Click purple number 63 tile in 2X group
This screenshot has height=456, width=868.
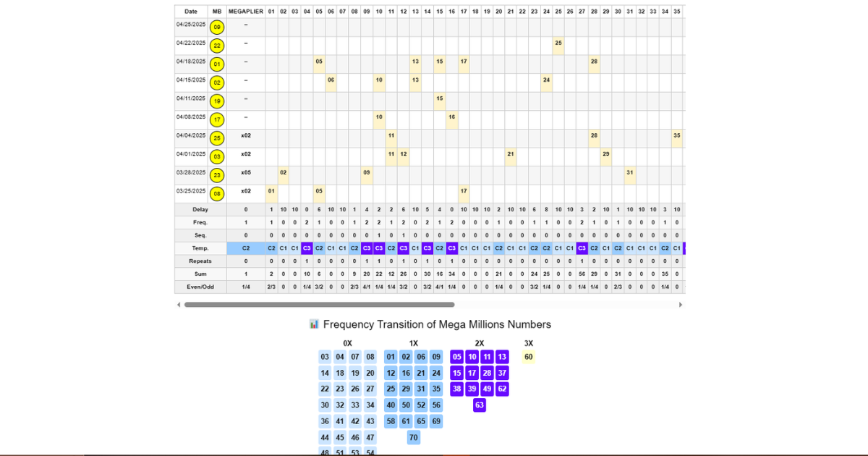[x=480, y=405]
